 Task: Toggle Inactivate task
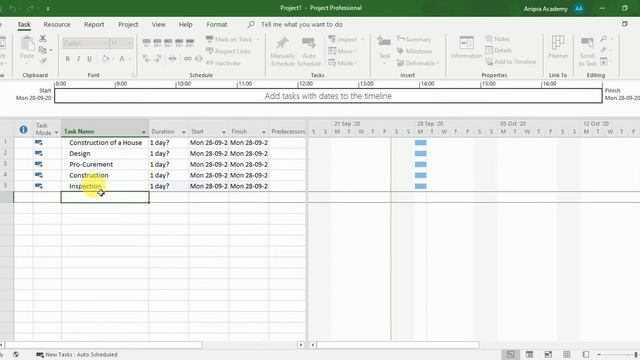(223, 63)
